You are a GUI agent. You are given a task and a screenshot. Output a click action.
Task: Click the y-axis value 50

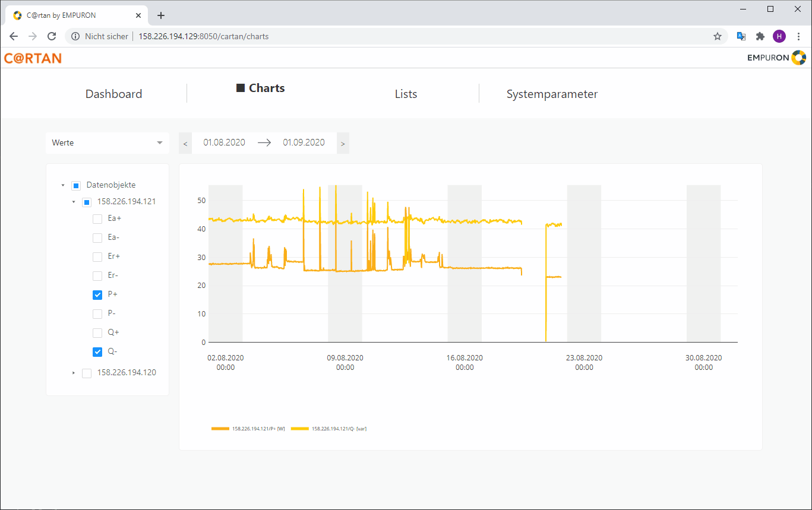click(201, 201)
